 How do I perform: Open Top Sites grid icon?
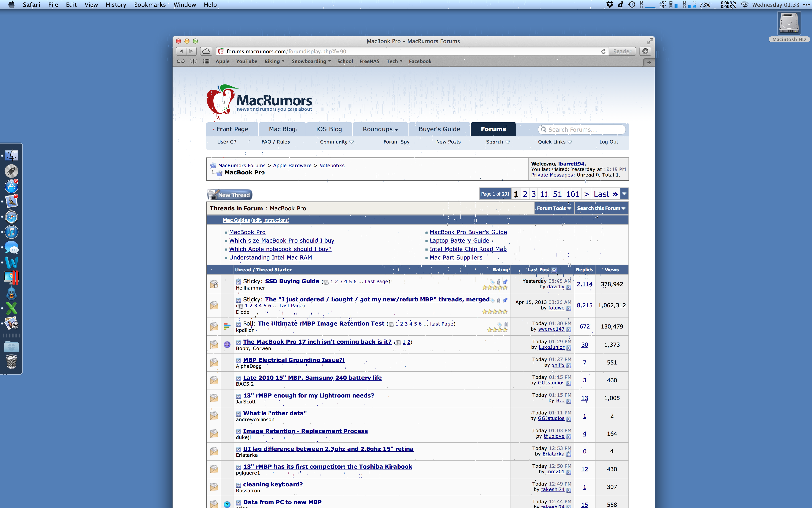(206, 61)
